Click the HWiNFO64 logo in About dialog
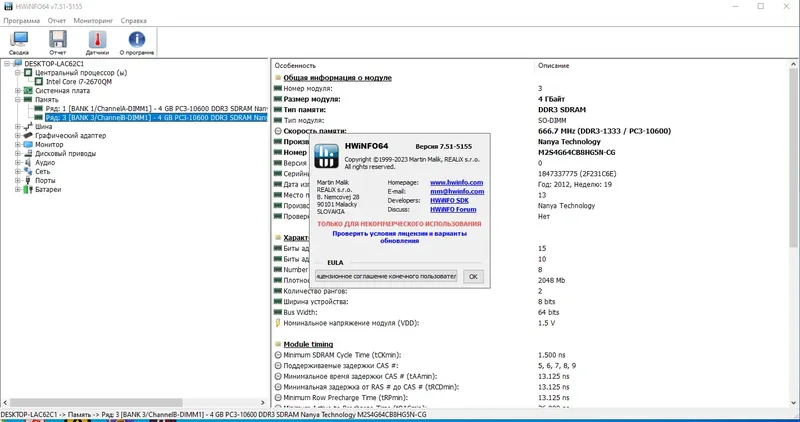This screenshot has width=800, height=422. 327,156
